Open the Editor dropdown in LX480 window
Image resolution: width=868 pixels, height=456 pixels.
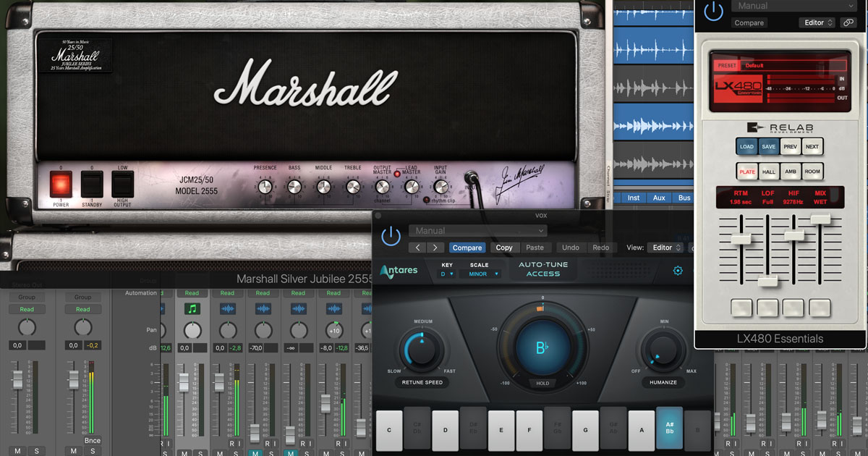[819, 23]
